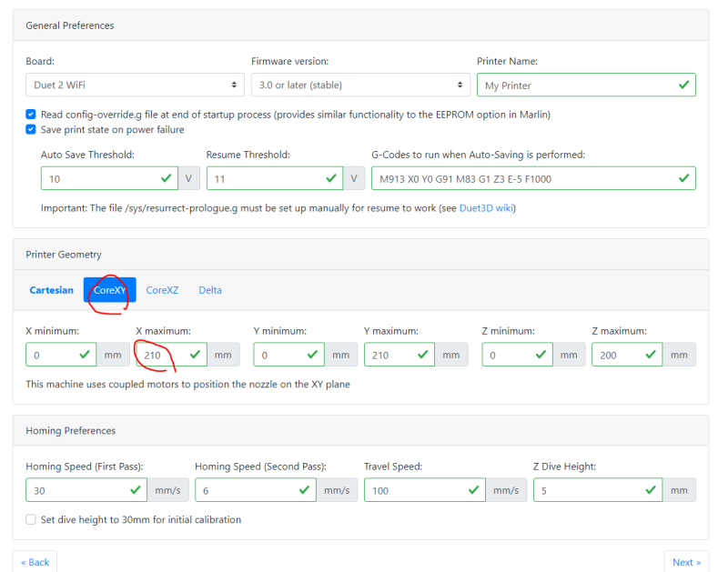
Task: Open the Firmware version dropdown
Action: point(360,85)
